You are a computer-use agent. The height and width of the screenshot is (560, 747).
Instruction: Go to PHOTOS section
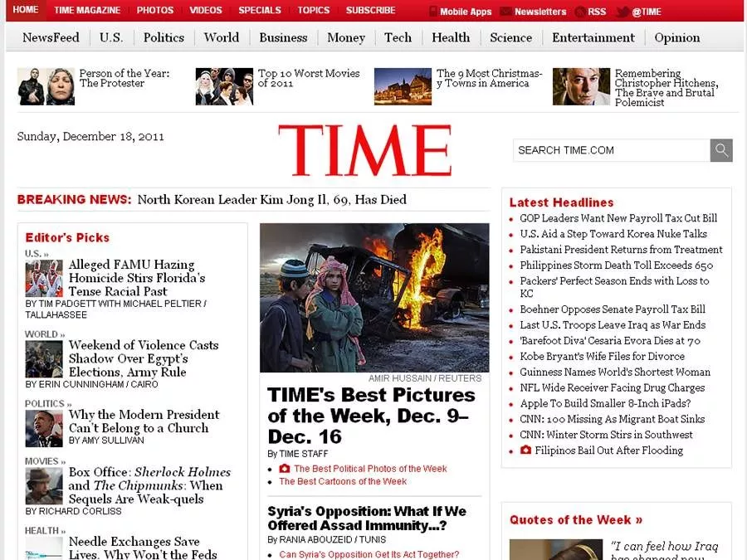point(155,10)
